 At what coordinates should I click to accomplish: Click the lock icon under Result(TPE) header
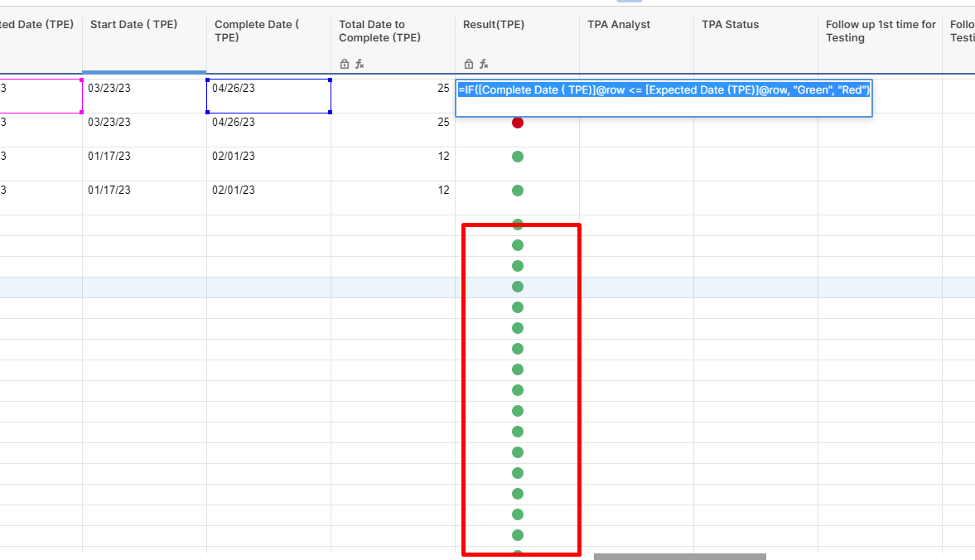click(468, 63)
